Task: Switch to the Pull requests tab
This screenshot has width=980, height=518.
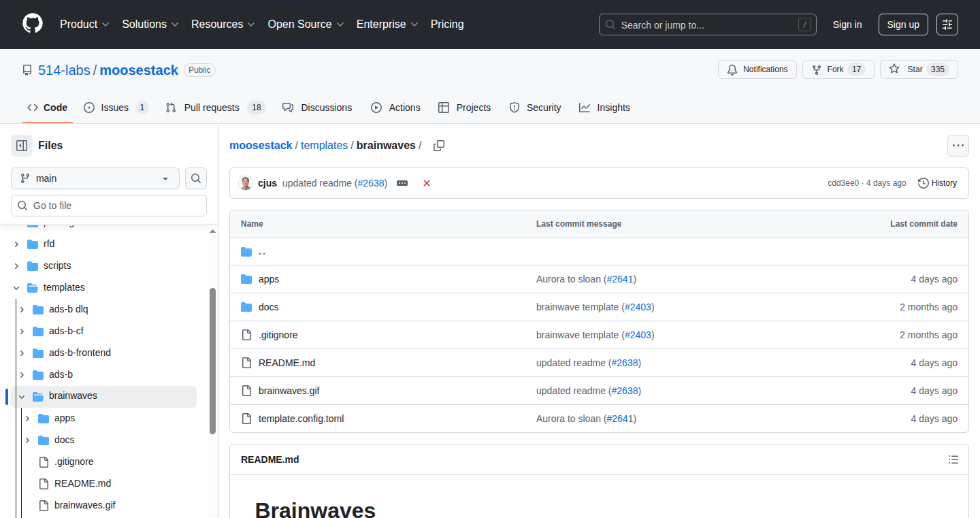Action: point(215,108)
